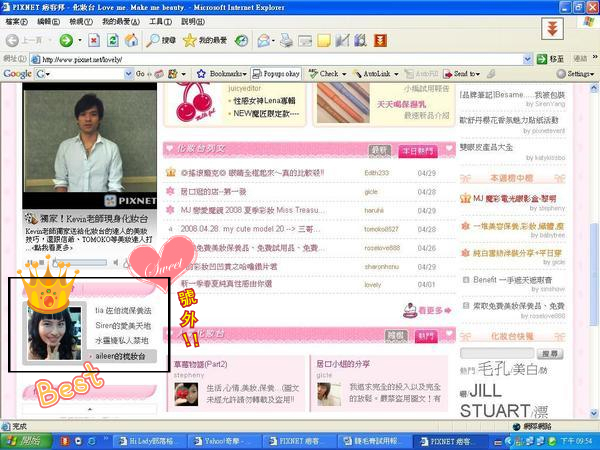Screen dimensions: 600x450
Task: Open the 搜尋 search magnifier
Action: pos(161,40)
